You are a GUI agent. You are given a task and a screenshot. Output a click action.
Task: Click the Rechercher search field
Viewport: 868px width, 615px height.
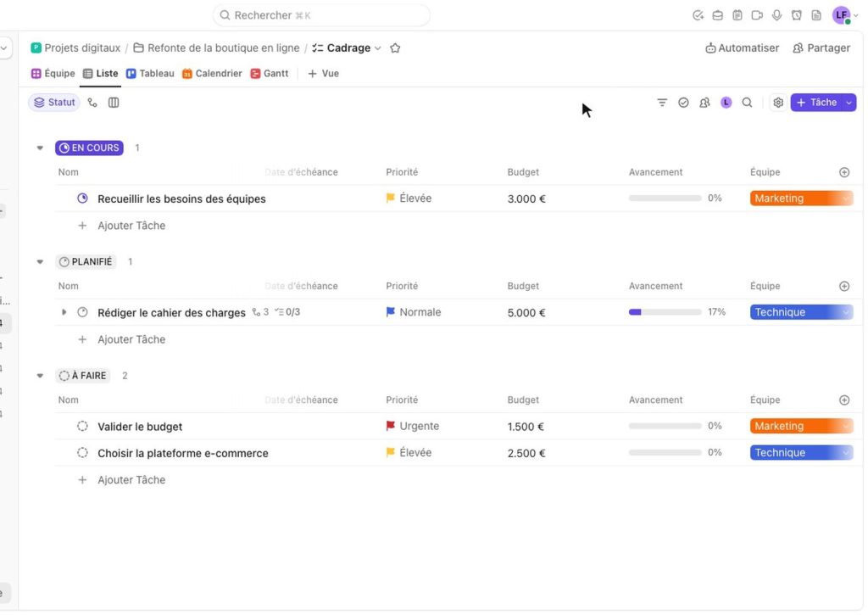click(321, 15)
